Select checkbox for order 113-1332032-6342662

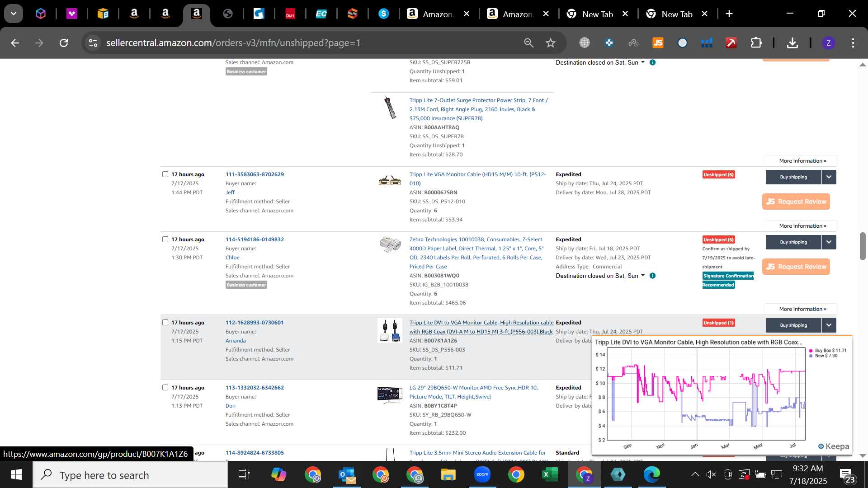[165, 388]
